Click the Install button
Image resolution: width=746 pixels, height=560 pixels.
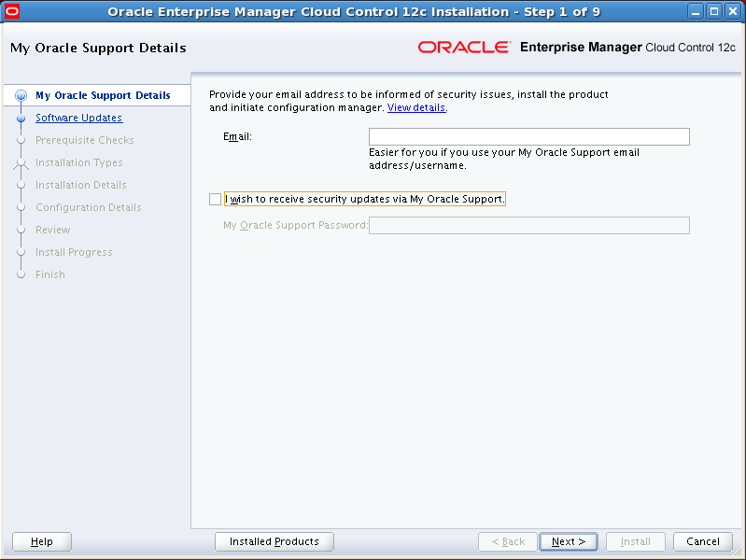[x=636, y=541]
